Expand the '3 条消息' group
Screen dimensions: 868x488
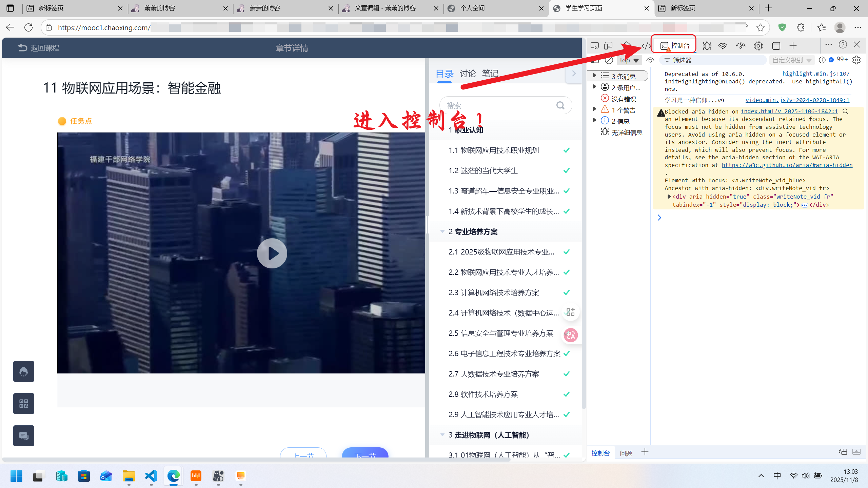[x=594, y=76]
